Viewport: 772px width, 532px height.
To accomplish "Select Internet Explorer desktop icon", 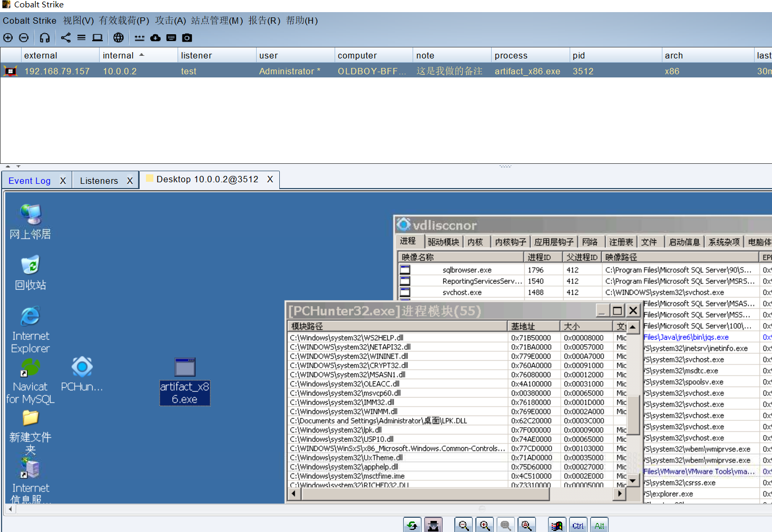I will coord(31,330).
